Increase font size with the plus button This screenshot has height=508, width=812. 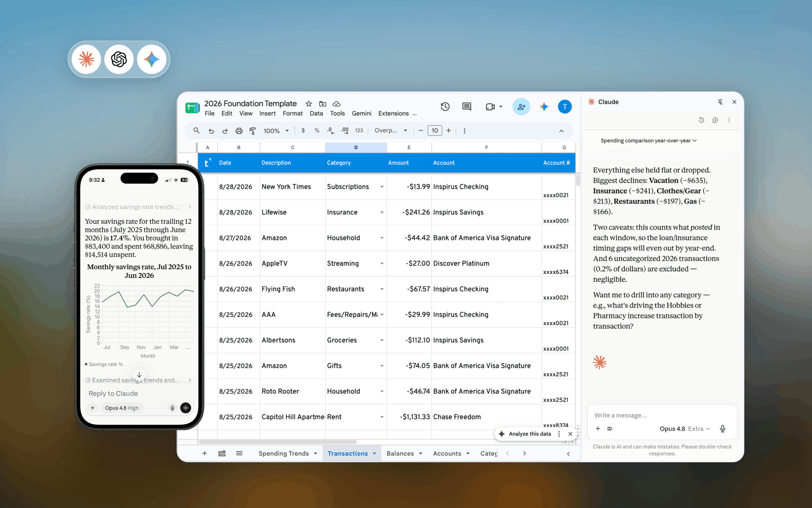[x=449, y=130]
